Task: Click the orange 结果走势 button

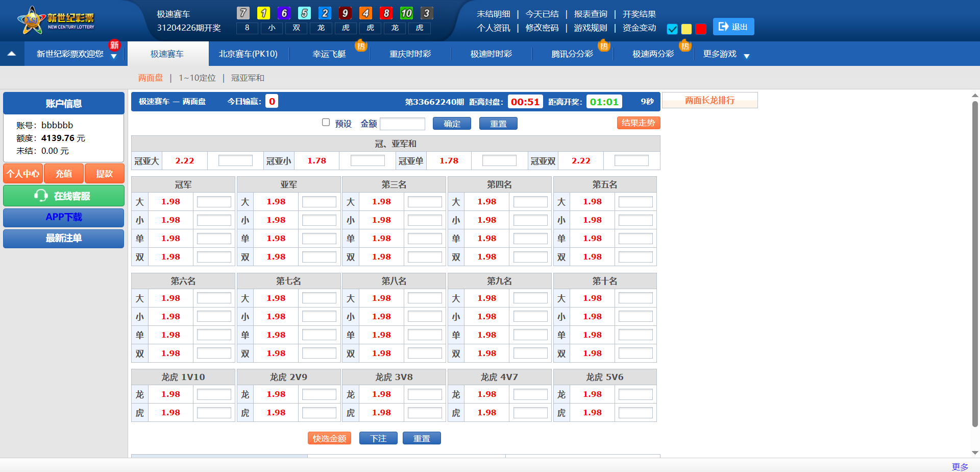Action: 638,123
